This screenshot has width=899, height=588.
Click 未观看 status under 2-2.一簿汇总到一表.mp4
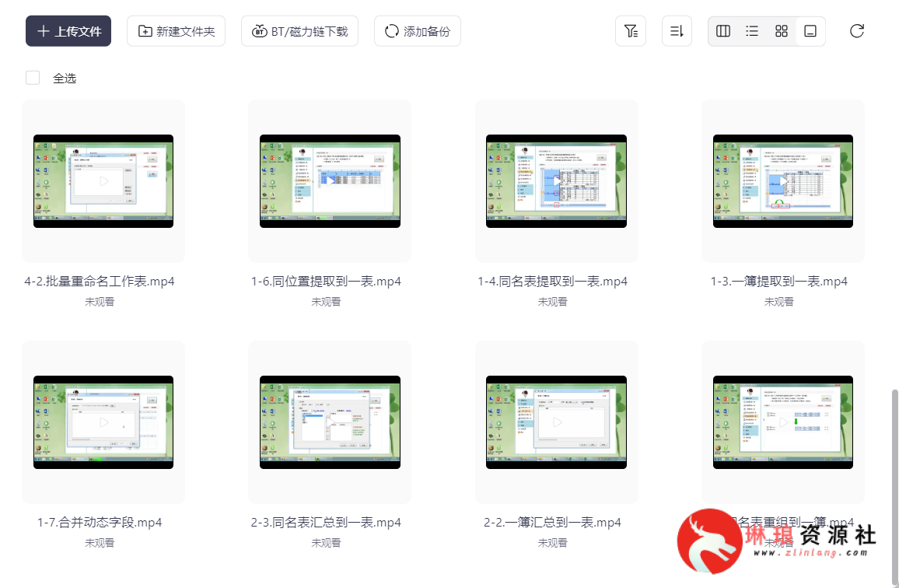click(553, 543)
